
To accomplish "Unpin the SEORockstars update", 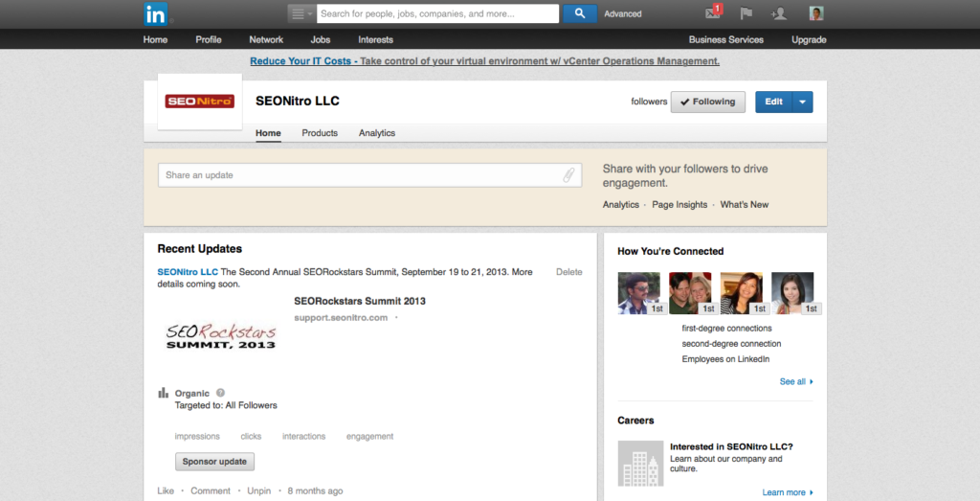I will pyautogui.click(x=258, y=491).
